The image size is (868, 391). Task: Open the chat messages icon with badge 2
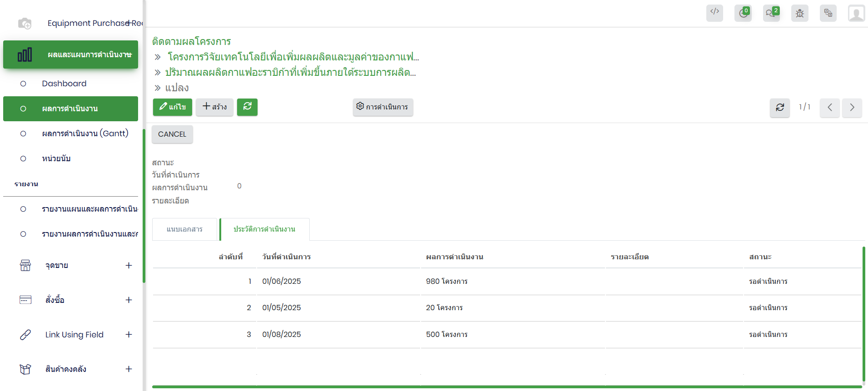pyautogui.click(x=771, y=13)
